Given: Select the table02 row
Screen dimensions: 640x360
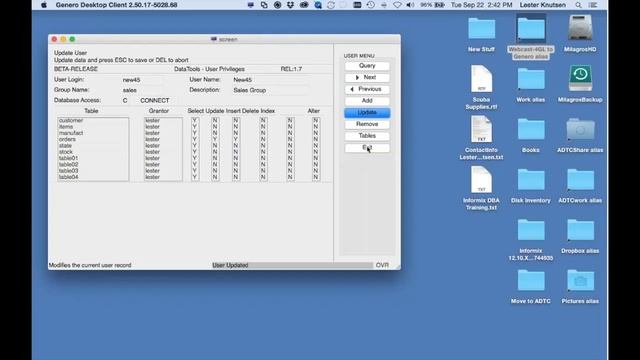Looking at the screenshot, I should [x=93, y=164].
